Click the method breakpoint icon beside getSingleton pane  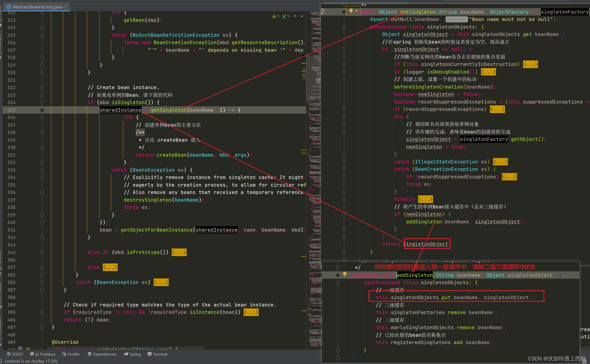(x=322, y=11)
